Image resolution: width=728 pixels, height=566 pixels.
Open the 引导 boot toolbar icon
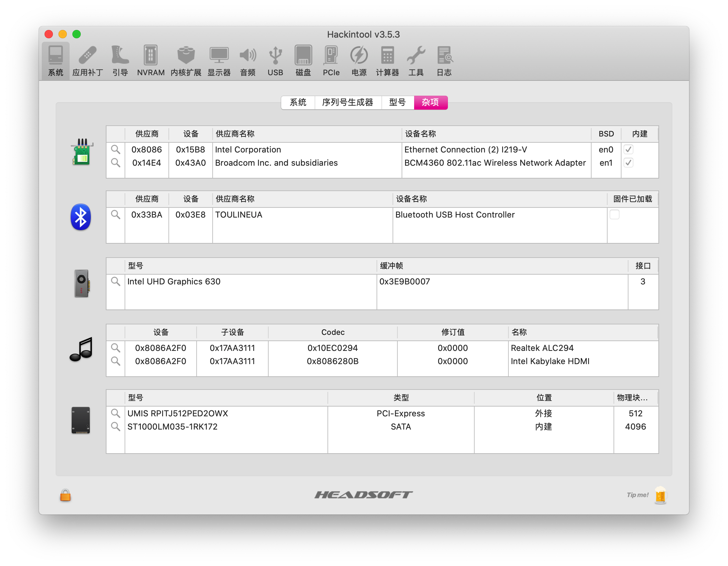(x=120, y=61)
